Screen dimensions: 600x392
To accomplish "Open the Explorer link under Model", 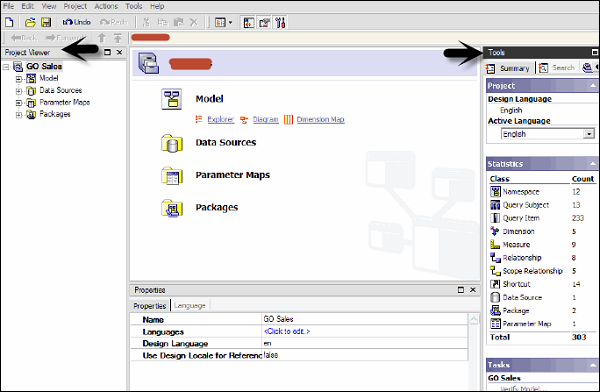I will [x=220, y=119].
